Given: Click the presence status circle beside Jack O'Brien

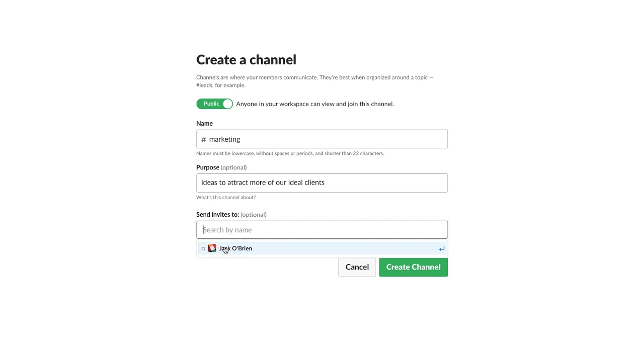Looking at the screenshot, I should click(203, 248).
